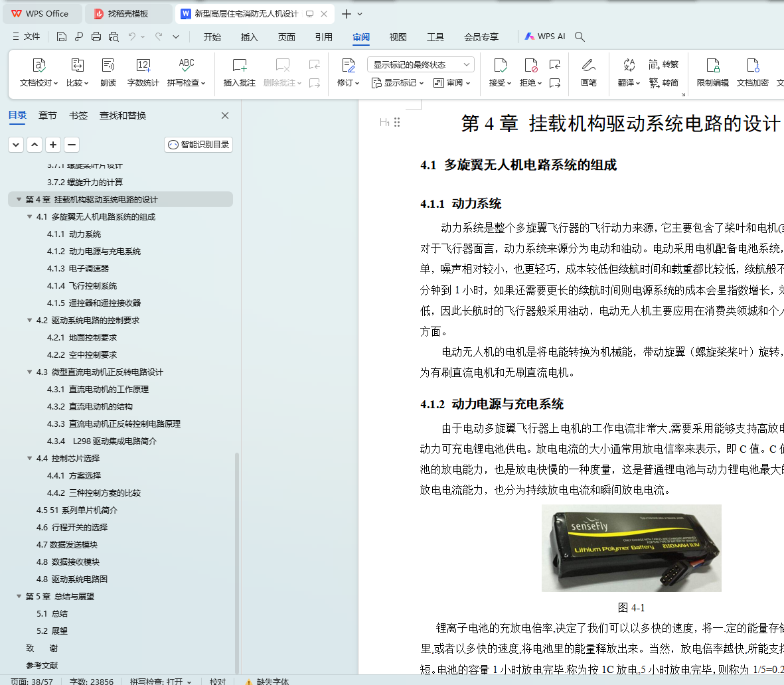The width and height of the screenshot is (784, 685).
Task: Switch to 找稻壳模板 window tab
Action: click(128, 13)
